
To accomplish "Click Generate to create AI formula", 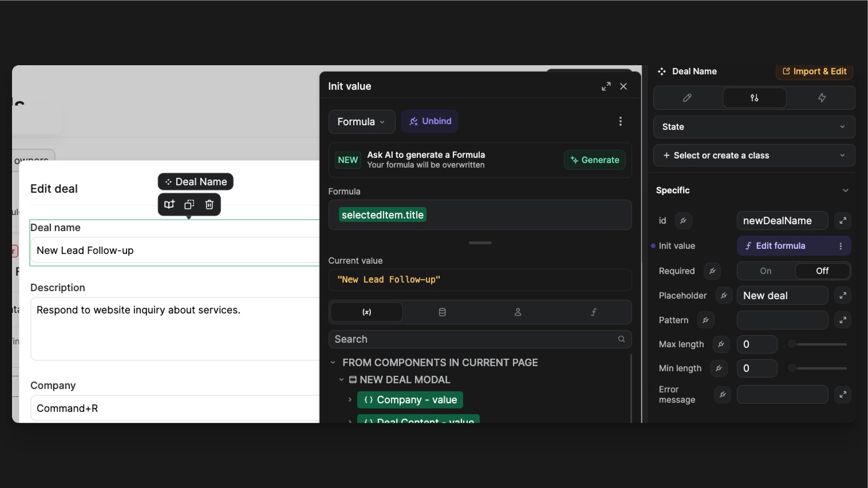I will [x=594, y=160].
